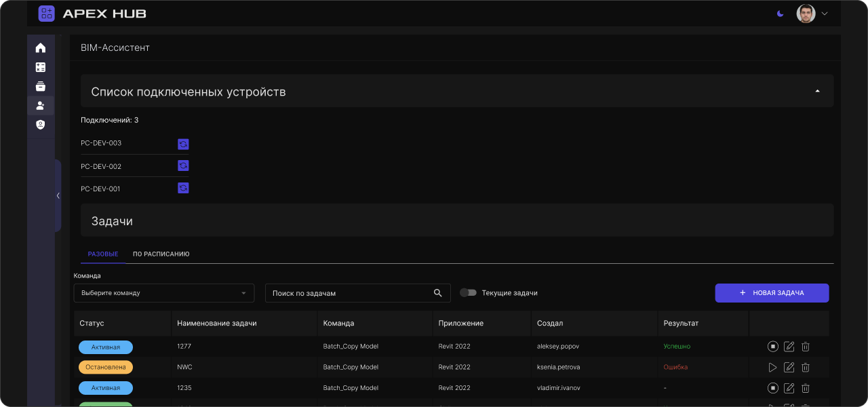Open the shield security sidebar icon
868x407 pixels.
click(x=41, y=125)
